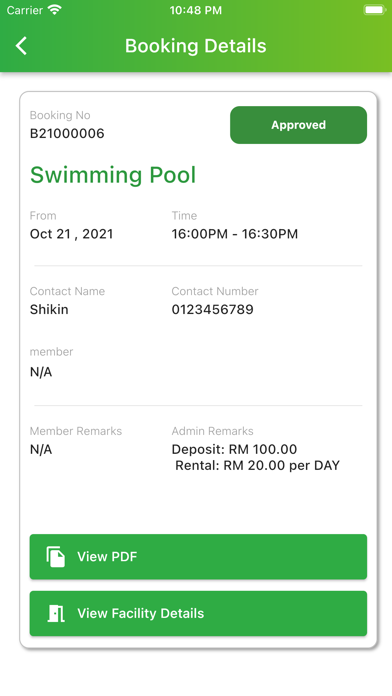Screen dimensions: 392x696
Task: Open View Facility Details
Action: 198,613
